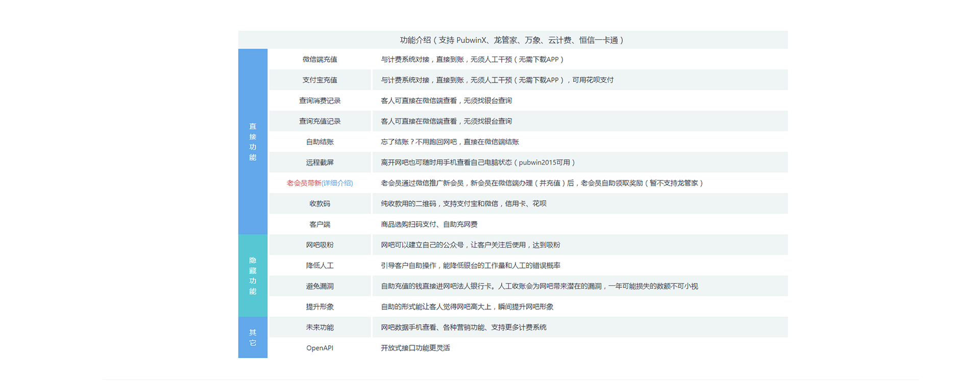Click the 微信端充值 description ending 无需下载APP
The width and height of the screenshot is (980, 383).
pyautogui.click(x=473, y=59)
